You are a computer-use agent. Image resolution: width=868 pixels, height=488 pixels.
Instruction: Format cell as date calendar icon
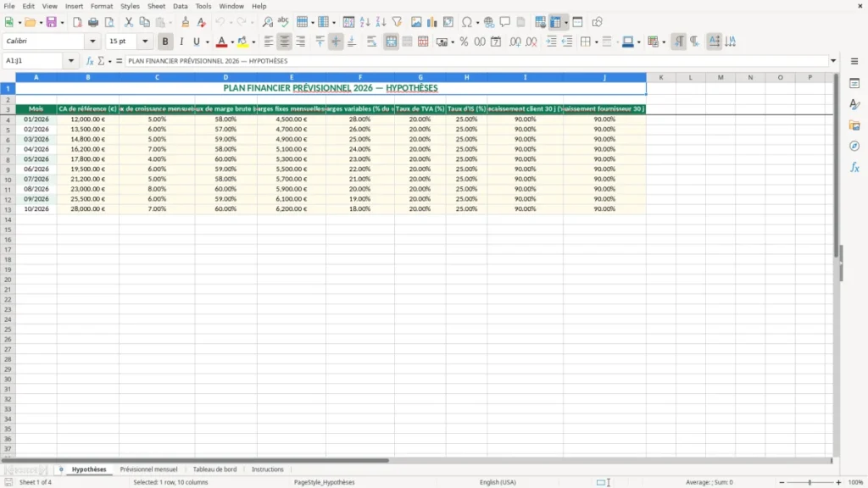coord(496,42)
